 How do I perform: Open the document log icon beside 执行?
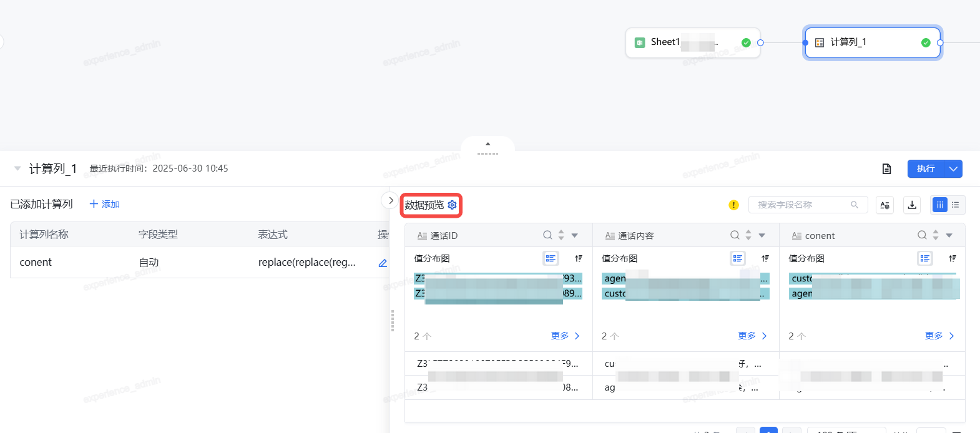886,168
